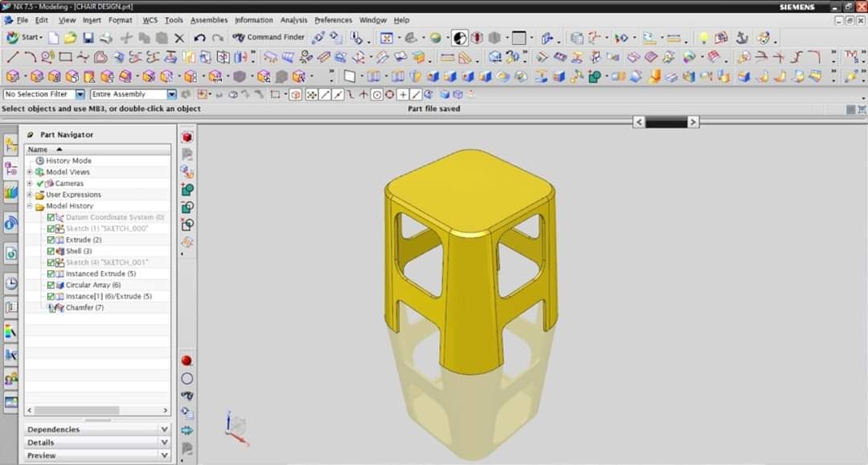Image resolution: width=868 pixels, height=465 pixels.
Task: Click the anchor icon in top toolbar
Action: (x=742, y=38)
